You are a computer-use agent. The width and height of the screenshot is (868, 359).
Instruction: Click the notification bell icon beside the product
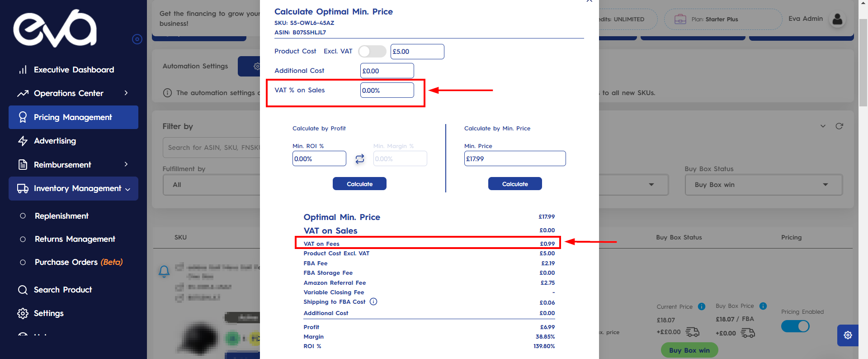(164, 271)
